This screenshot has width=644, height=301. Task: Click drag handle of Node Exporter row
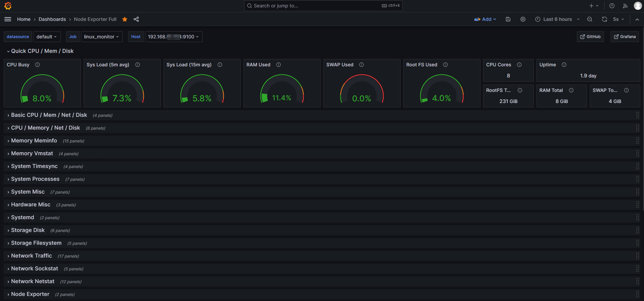(638, 294)
